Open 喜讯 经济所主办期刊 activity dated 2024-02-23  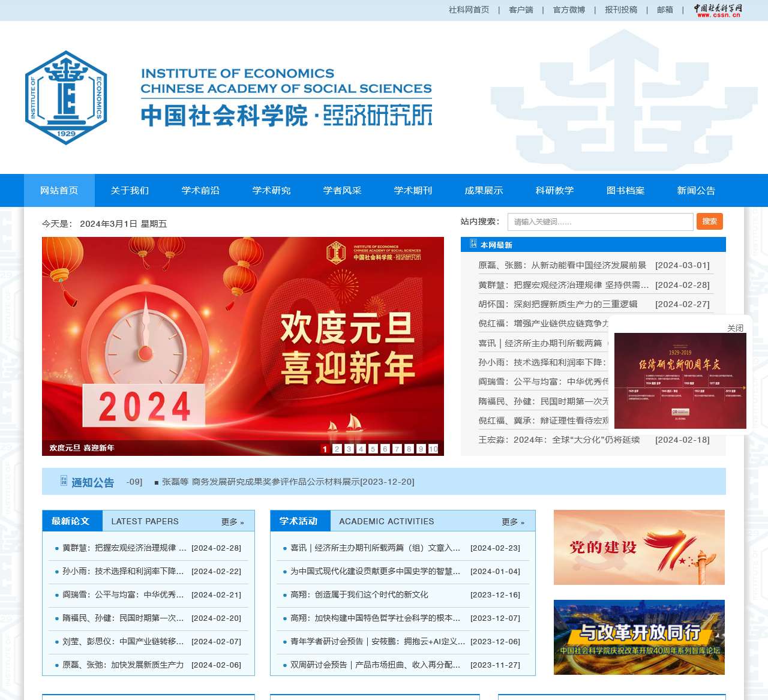coord(375,548)
